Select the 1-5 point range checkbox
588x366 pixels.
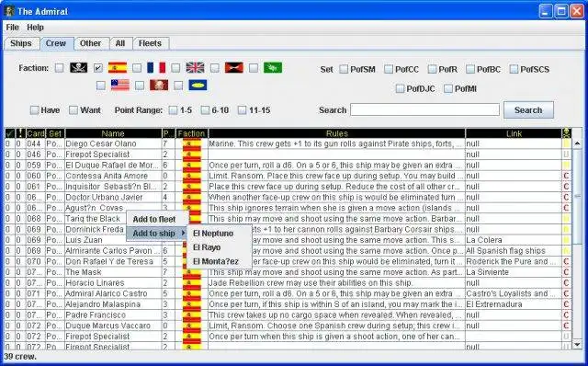173,110
